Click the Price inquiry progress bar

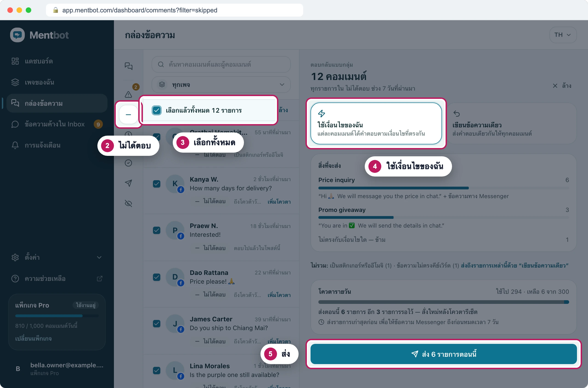[x=444, y=188]
